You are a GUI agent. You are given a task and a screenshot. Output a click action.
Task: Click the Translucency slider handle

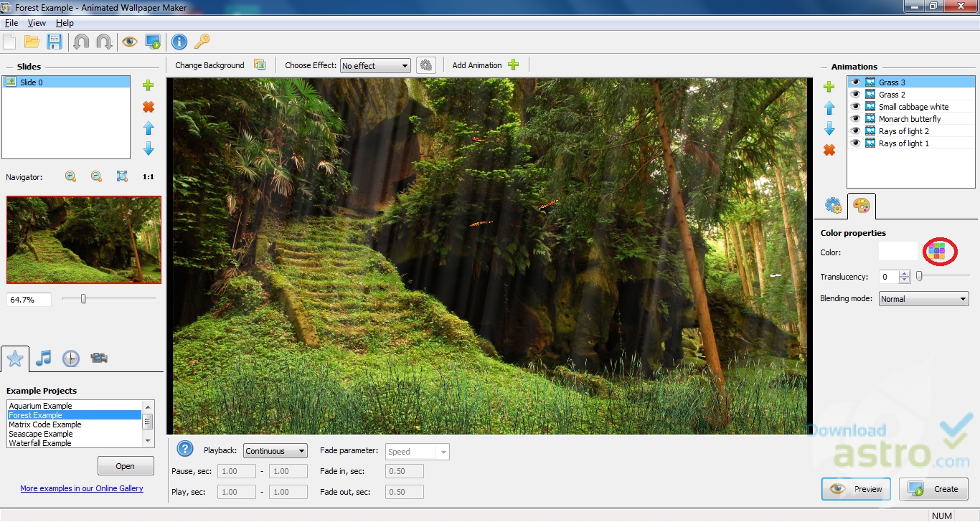(919, 276)
